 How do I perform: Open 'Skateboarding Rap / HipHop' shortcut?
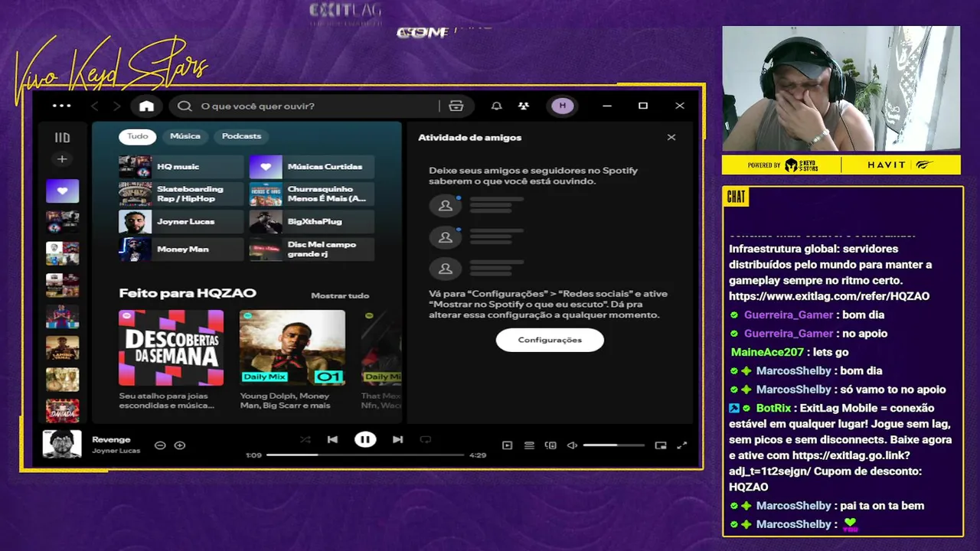coord(181,194)
